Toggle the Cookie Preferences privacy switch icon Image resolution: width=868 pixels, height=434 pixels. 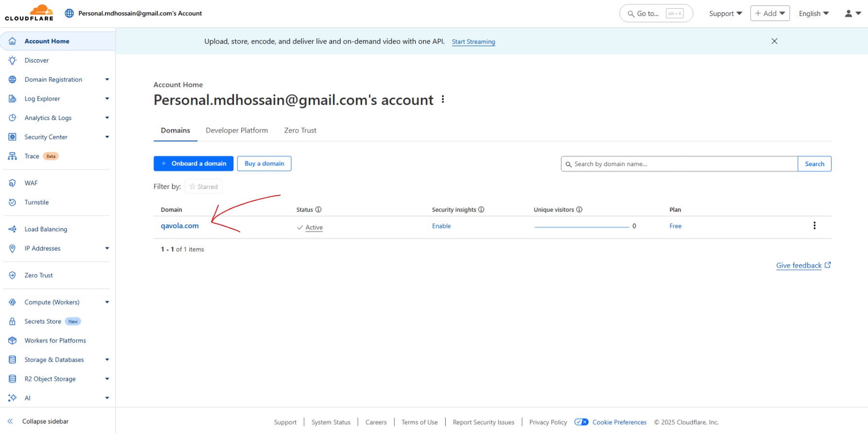click(x=581, y=422)
